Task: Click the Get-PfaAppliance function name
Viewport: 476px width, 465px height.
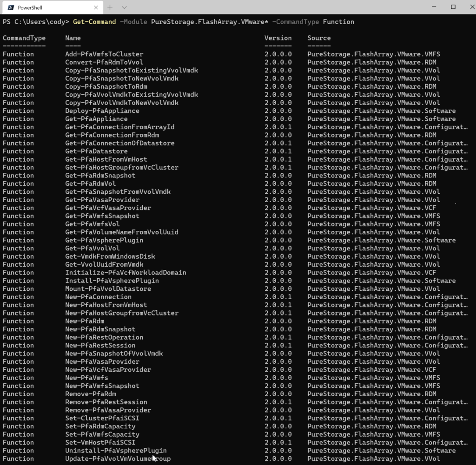Action: [96, 119]
